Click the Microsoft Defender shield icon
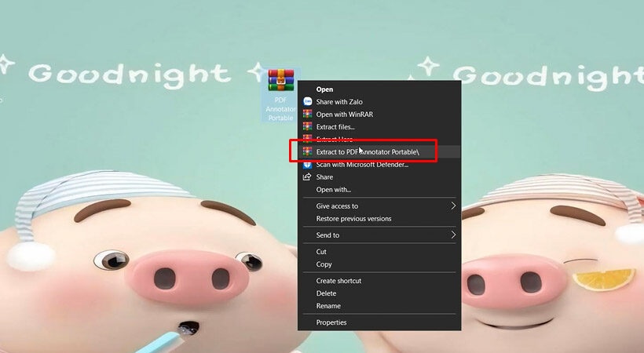The height and width of the screenshot is (353, 644). [307, 165]
